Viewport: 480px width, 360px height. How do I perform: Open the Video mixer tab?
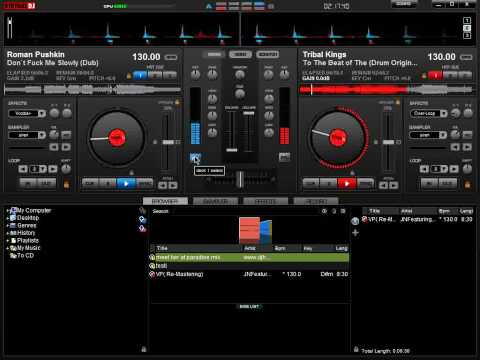coord(240,54)
